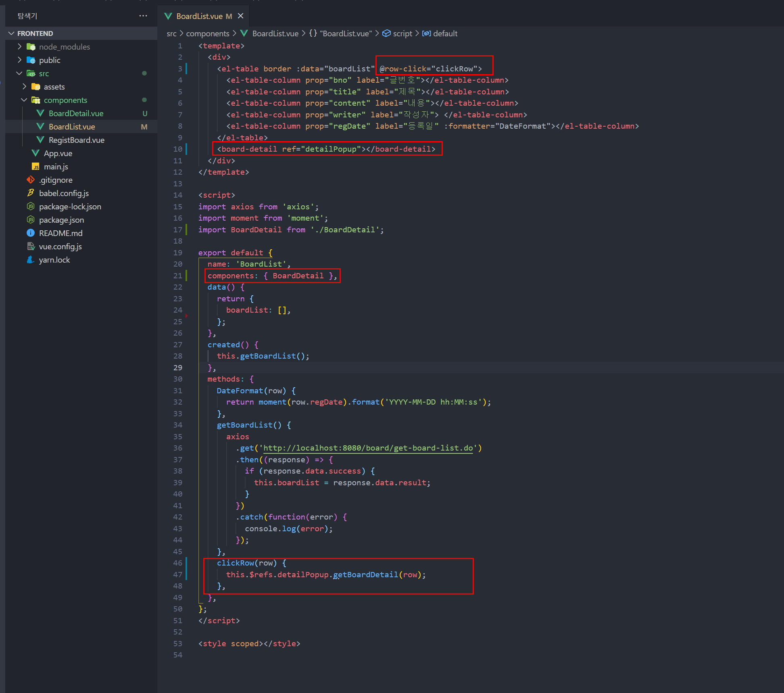784x693 pixels.
Task: Expand the node_modules folder
Action: point(19,47)
